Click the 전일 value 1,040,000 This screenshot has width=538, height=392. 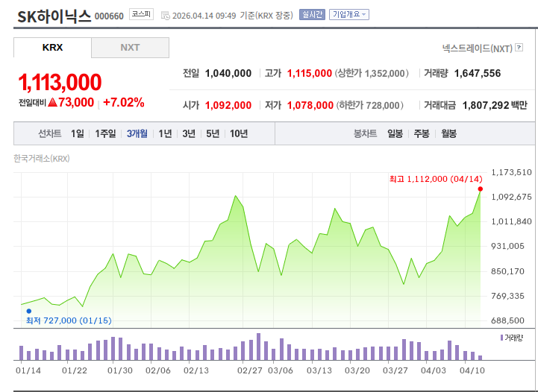click(228, 73)
